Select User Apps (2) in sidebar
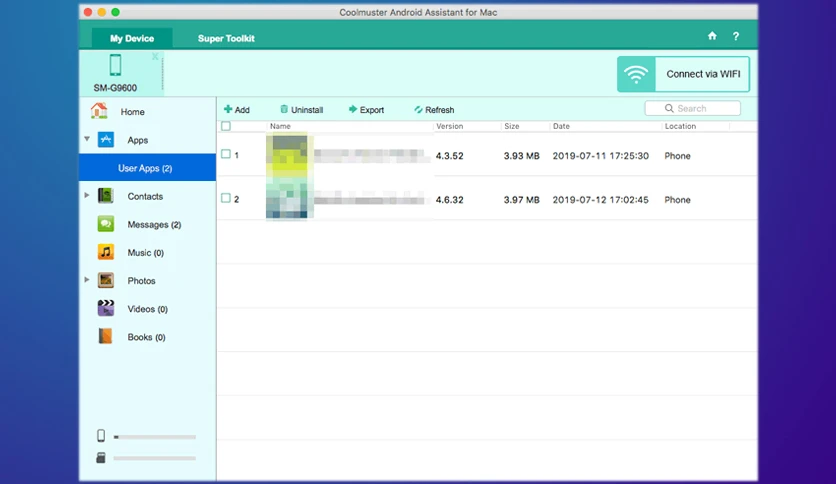Viewport: 836px width, 484px height. pos(148,168)
